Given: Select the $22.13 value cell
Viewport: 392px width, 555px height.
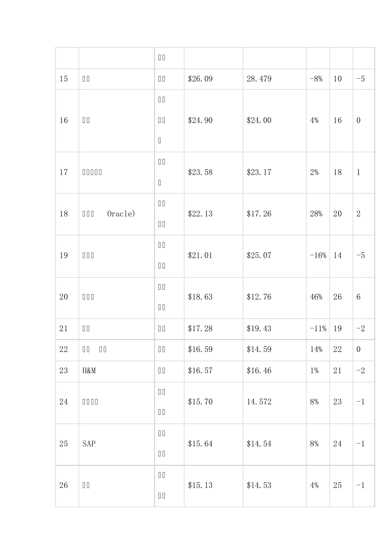Looking at the screenshot, I should 200,214.
